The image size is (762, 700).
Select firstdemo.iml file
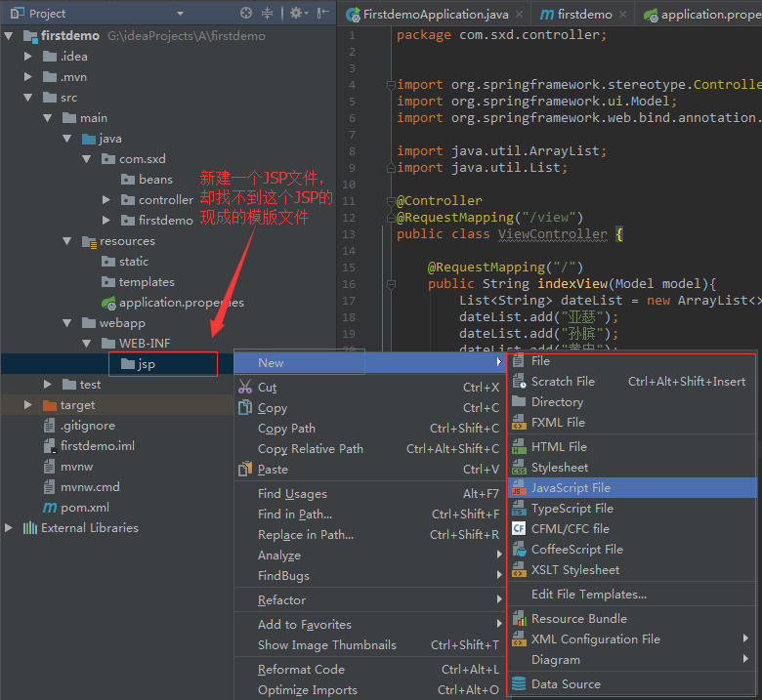[89, 446]
